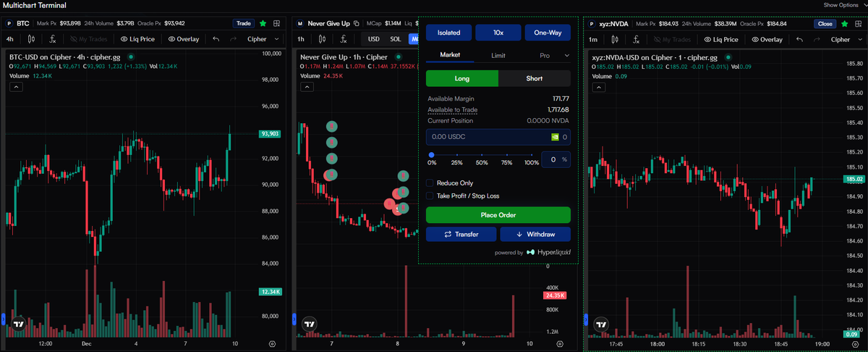
Task: Focus the 0.00 USDC amount field
Action: 498,136
